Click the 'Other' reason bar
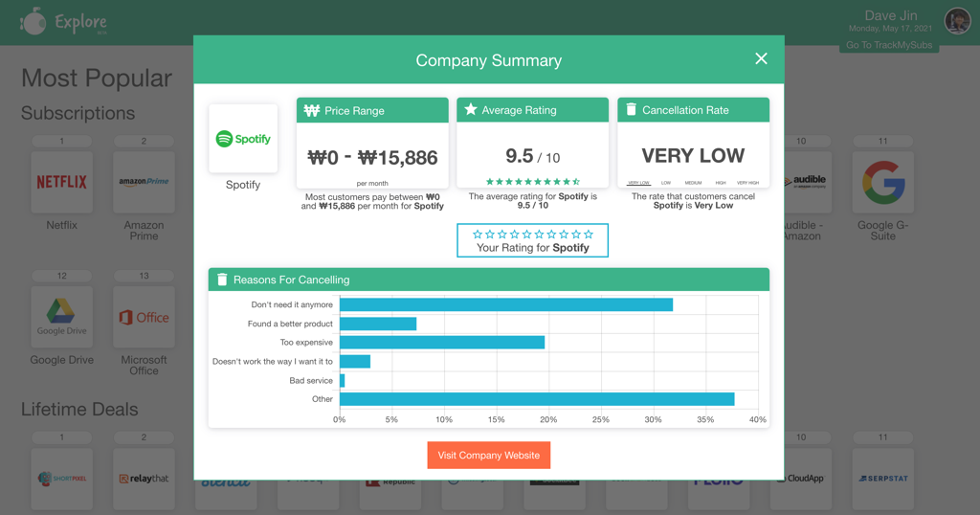 pyautogui.click(x=537, y=399)
